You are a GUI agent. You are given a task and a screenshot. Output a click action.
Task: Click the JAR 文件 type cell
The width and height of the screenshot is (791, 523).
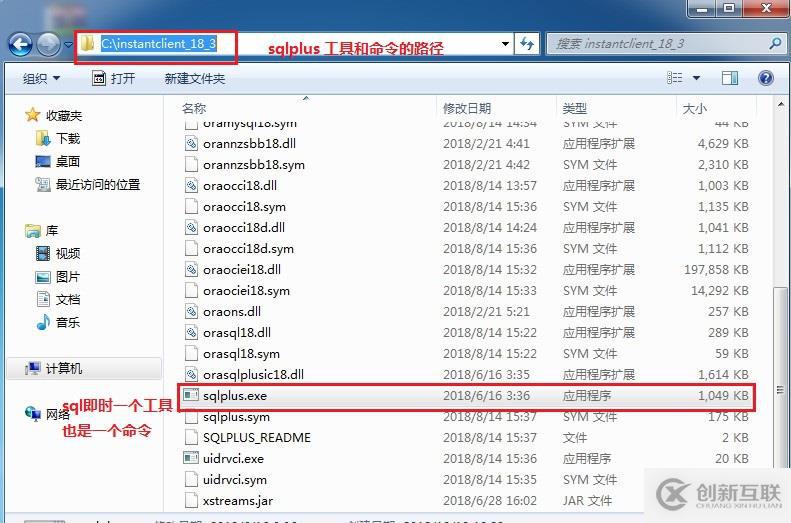587,501
